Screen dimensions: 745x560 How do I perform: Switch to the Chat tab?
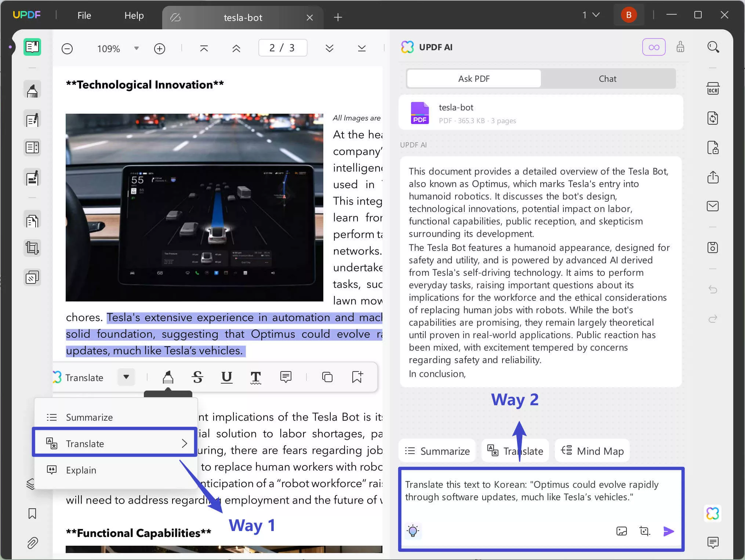pos(607,78)
